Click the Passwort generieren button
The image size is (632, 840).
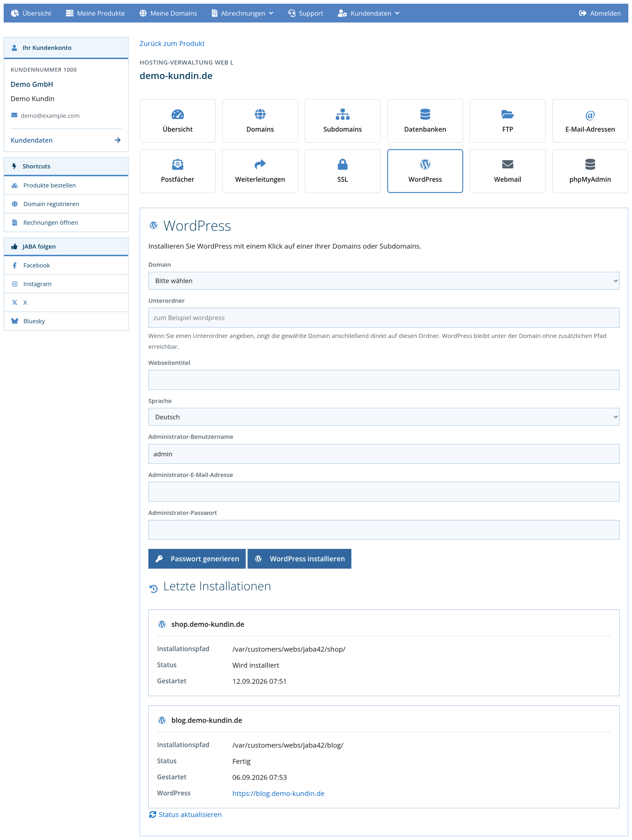tap(197, 559)
